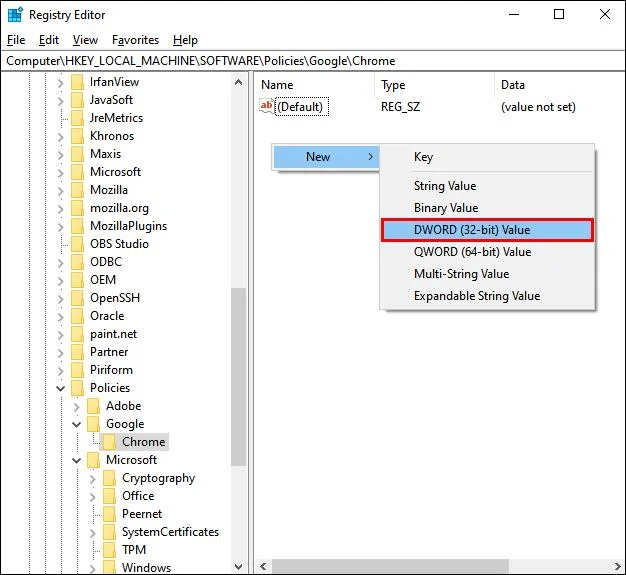626x575 pixels.
Task: Expand the Microsoft key under SOFTWARE
Action: [60, 173]
